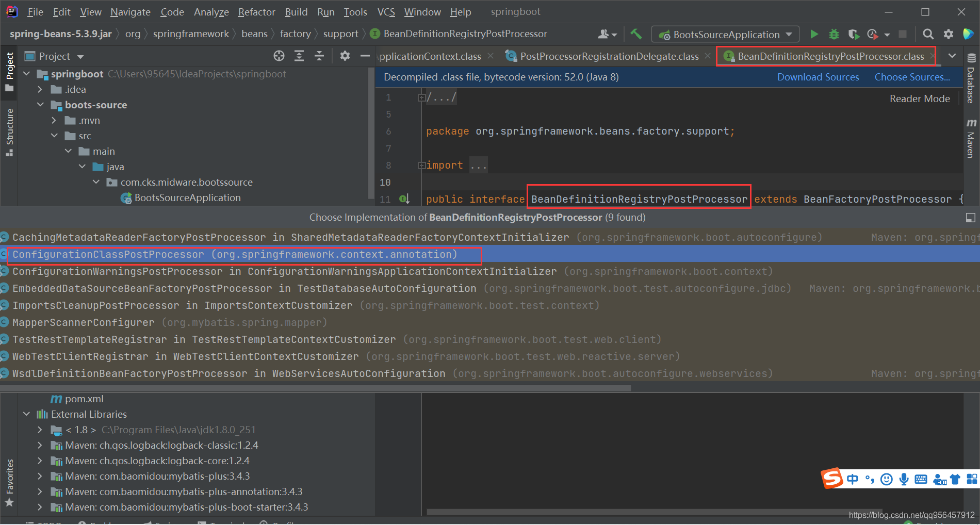The image size is (980, 525).
Task: Open Project panel options gear
Action: click(x=345, y=56)
